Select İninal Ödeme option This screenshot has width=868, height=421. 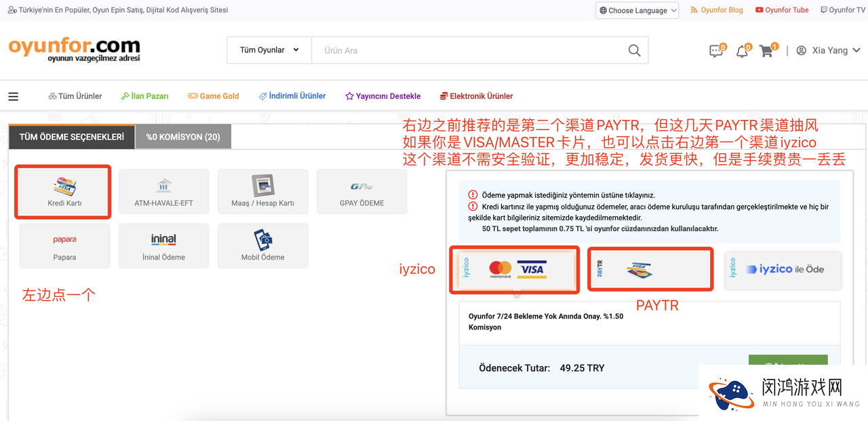(x=164, y=246)
